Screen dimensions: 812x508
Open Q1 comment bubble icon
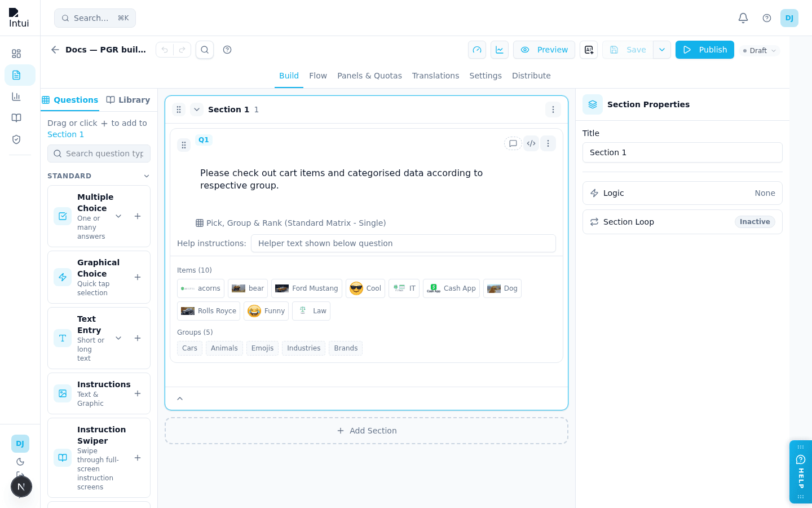pyautogui.click(x=513, y=143)
